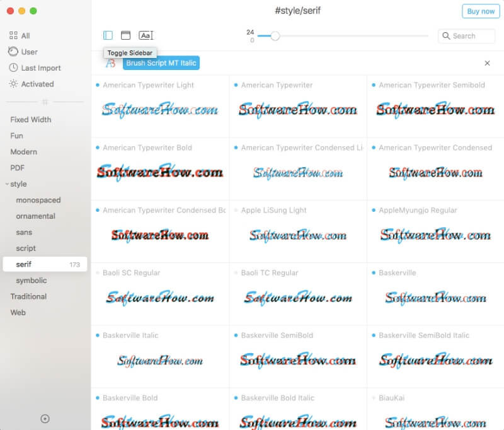
Task: Click Buy now button
Action: (x=481, y=11)
